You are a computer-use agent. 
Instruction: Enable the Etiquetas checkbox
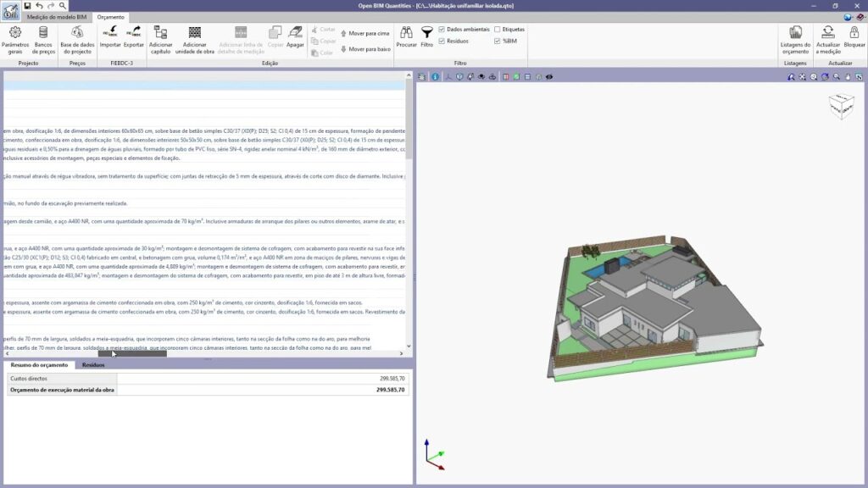pyautogui.click(x=498, y=29)
